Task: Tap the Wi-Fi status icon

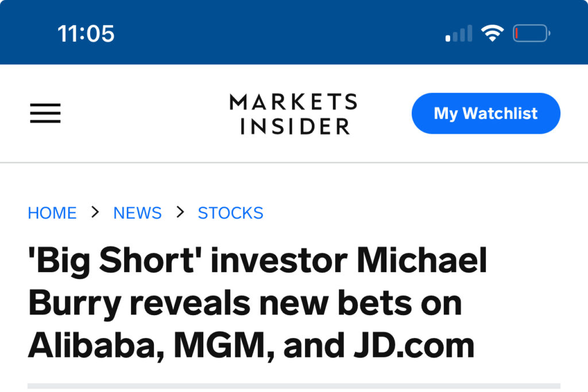Action: tap(492, 34)
